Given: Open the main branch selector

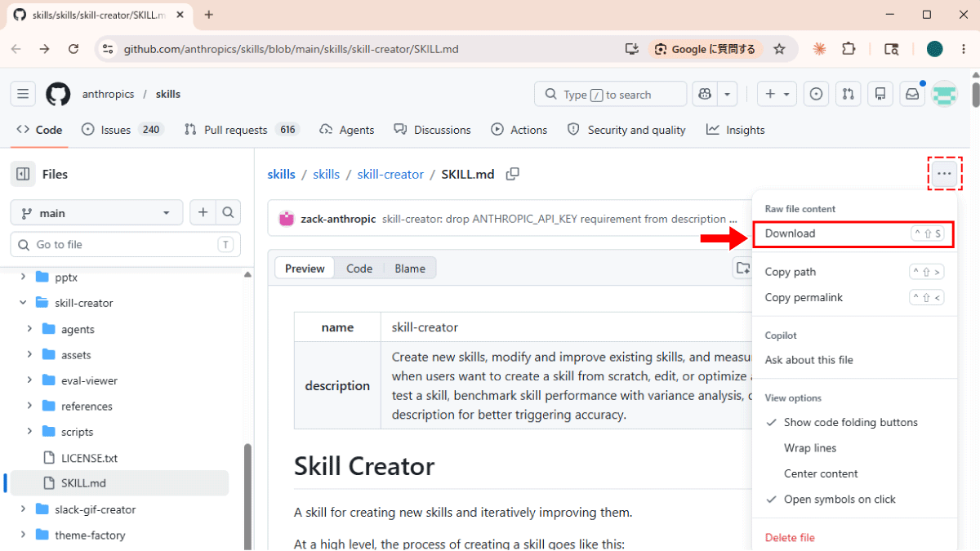Looking at the screenshot, I should click(96, 213).
